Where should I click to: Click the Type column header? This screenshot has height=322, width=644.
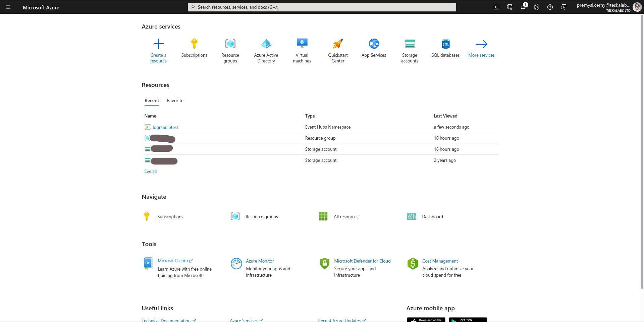(x=310, y=116)
